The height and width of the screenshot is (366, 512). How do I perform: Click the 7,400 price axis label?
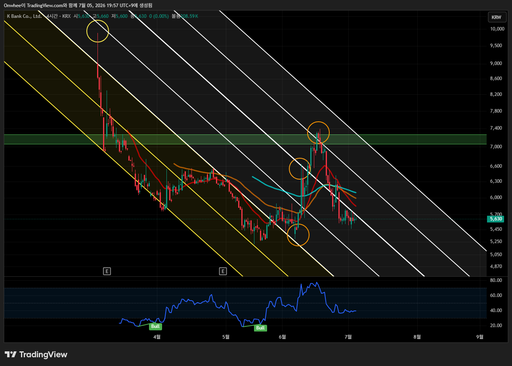pos(496,128)
